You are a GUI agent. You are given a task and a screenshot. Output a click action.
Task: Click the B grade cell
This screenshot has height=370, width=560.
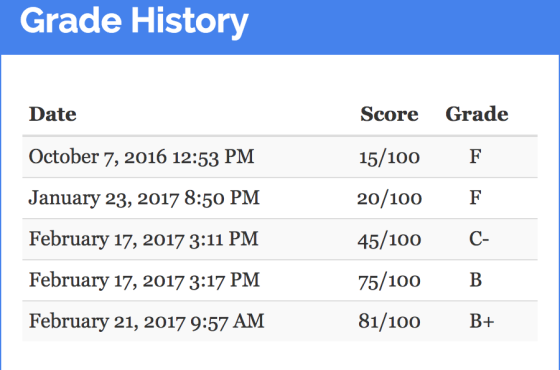click(475, 280)
